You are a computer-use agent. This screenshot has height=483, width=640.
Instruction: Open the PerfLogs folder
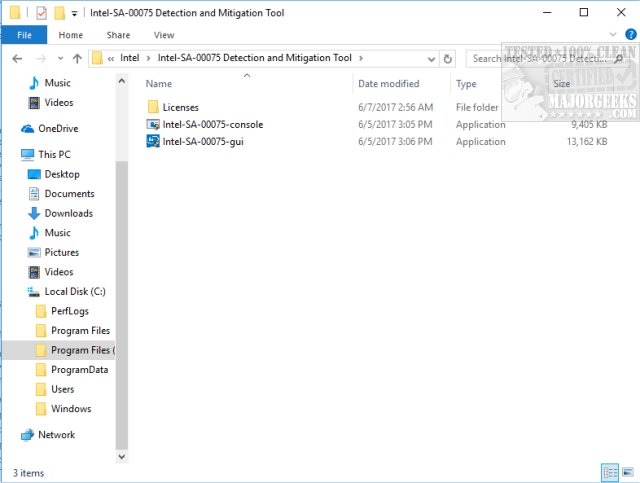(x=70, y=312)
